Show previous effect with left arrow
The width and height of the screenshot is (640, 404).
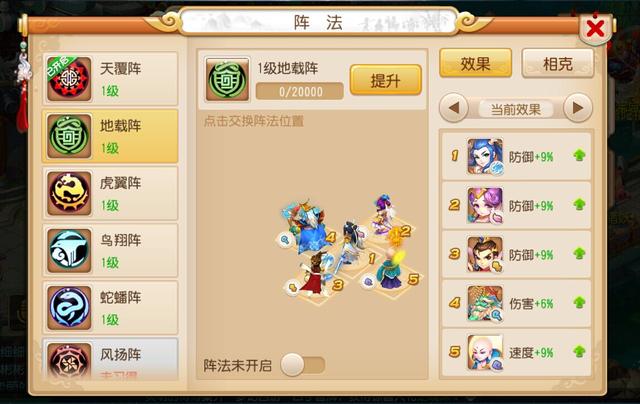tap(454, 108)
